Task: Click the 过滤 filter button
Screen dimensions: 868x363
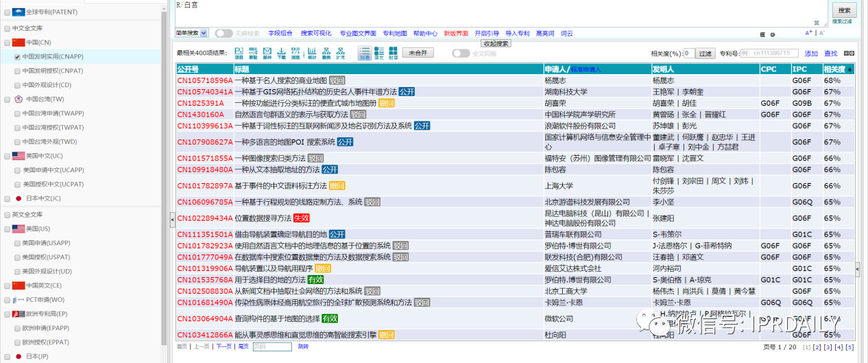Action: pyautogui.click(x=706, y=53)
